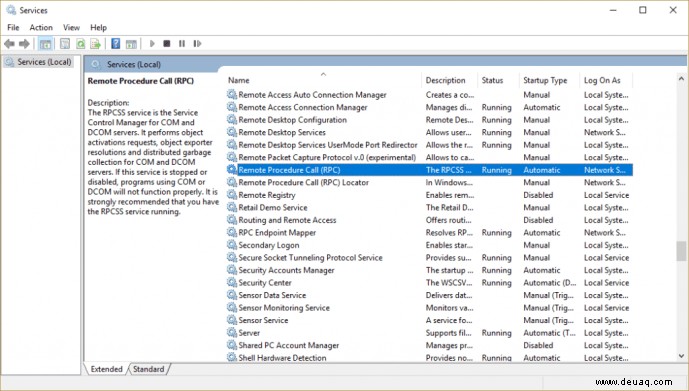Select Routing and Remote Access service
The width and height of the screenshot is (689, 391).
[287, 220]
